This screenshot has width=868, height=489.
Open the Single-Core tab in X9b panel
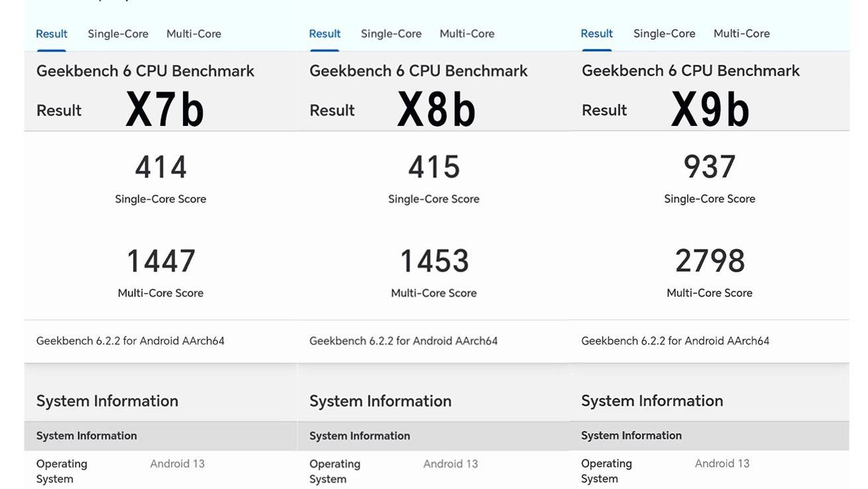click(664, 34)
